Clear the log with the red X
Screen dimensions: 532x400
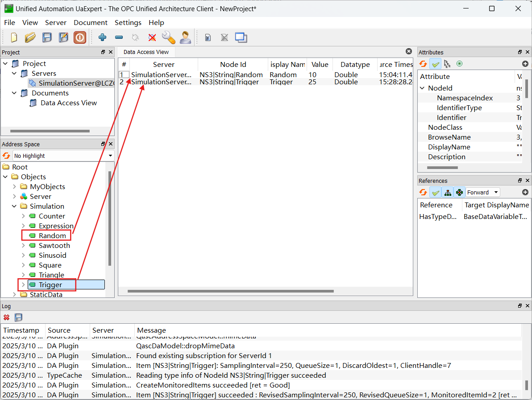(x=6, y=318)
